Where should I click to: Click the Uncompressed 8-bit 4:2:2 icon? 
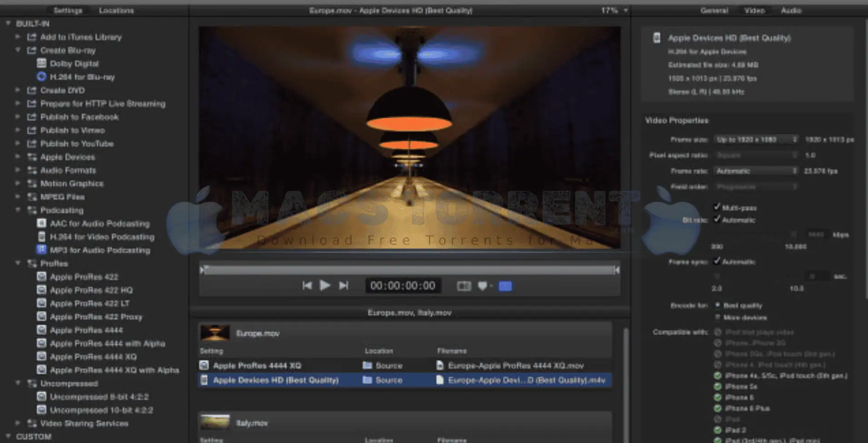coord(41,396)
